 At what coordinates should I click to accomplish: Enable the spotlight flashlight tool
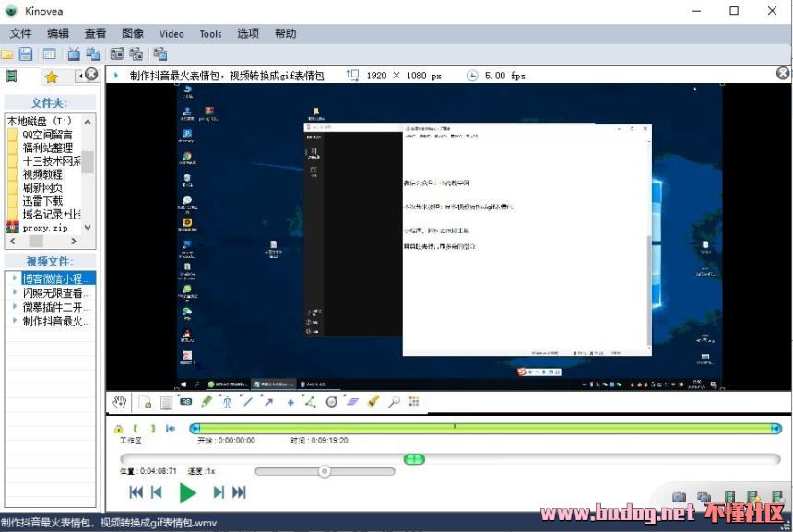373,402
